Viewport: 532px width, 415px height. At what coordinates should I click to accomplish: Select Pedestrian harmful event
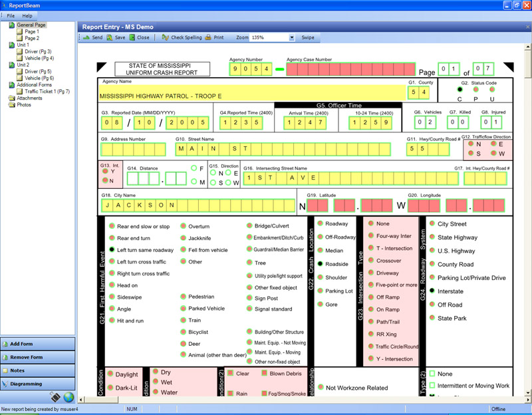pyautogui.click(x=183, y=296)
